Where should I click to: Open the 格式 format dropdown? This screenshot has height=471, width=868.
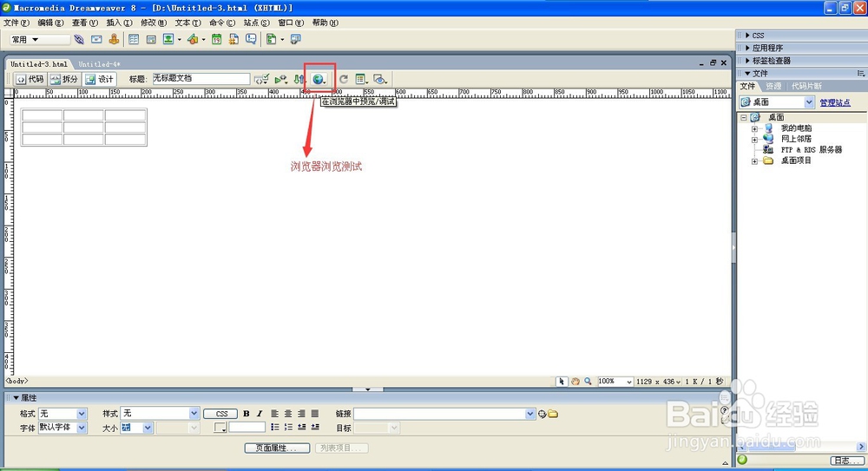[x=82, y=414]
